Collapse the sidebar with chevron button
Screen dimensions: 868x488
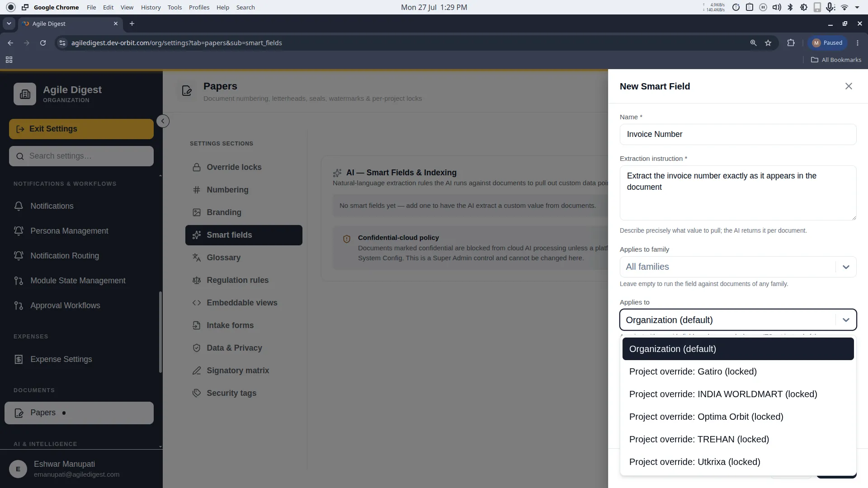pyautogui.click(x=163, y=121)
